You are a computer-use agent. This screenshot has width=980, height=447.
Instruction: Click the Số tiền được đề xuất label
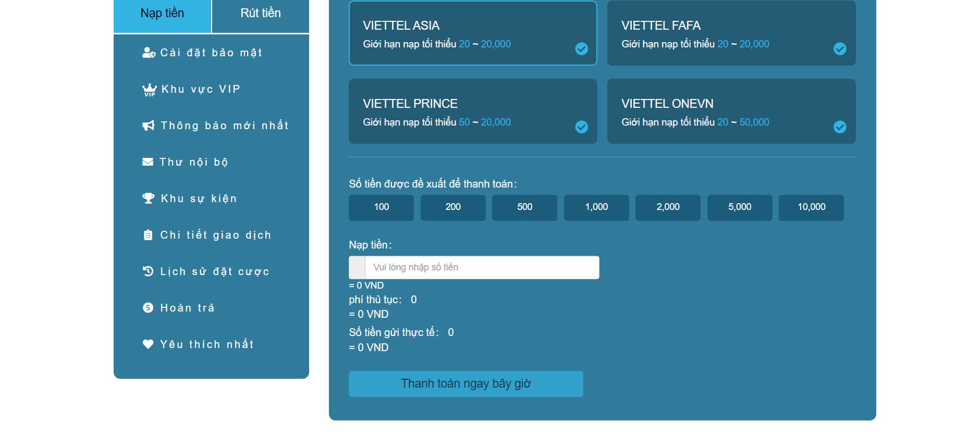[x=433, y=184]
